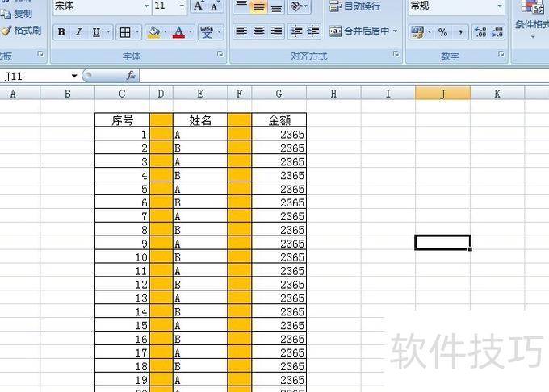The width and height of the screenshot is (549, 392).
Task: Select column G header
Action: tap(279, 94)
